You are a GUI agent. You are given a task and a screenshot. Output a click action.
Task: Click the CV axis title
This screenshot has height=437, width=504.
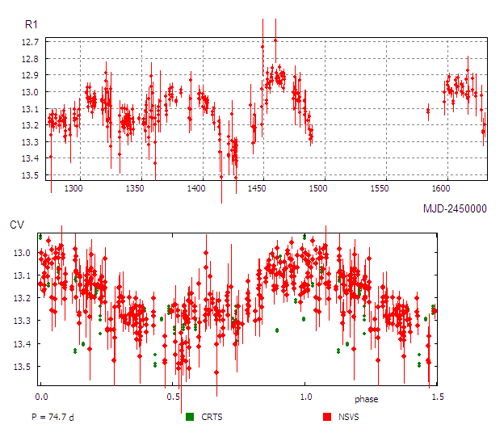pyautogui.click(x=17, y=225)
